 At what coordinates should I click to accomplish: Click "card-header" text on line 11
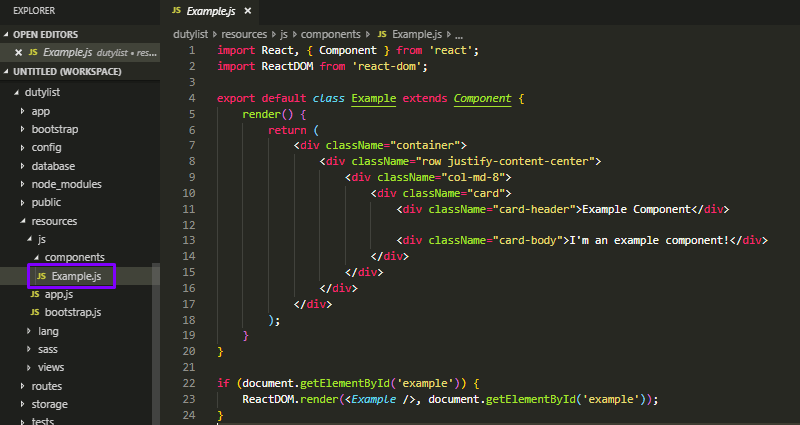pos(534,209)
